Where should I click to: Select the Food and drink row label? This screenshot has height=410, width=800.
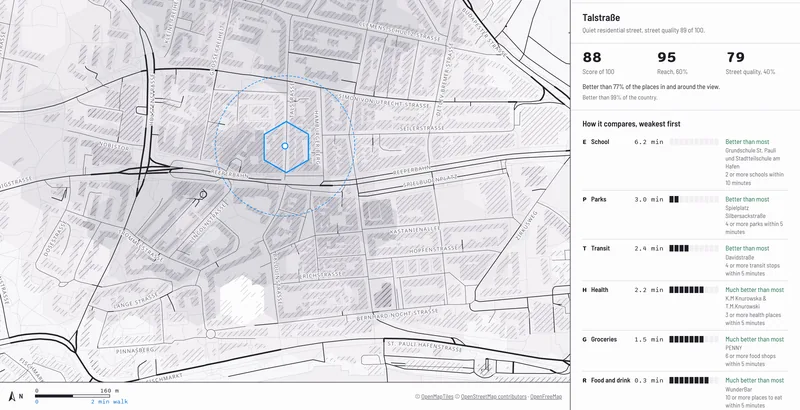(x=611, y=380)
